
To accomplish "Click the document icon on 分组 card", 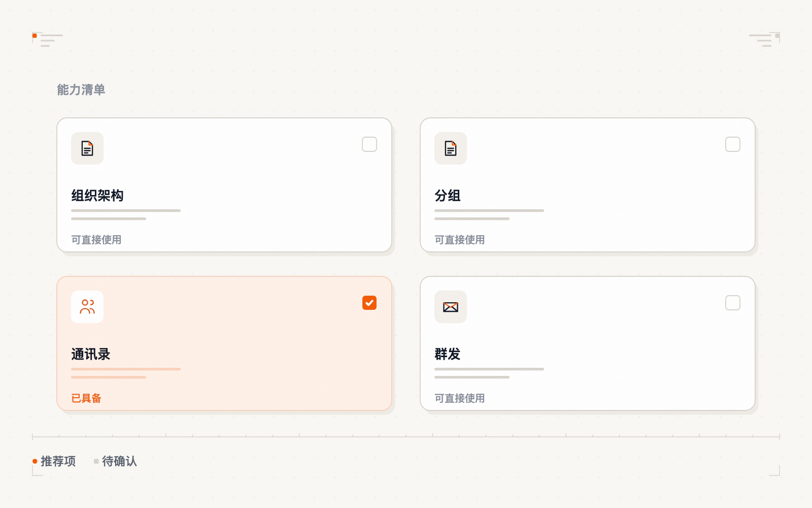I will pyautogui.click(x=451, y=148).
